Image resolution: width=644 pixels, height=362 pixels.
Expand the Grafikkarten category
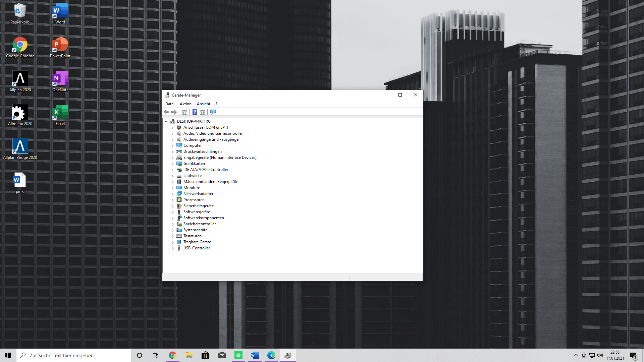click(x=173, y=164)
